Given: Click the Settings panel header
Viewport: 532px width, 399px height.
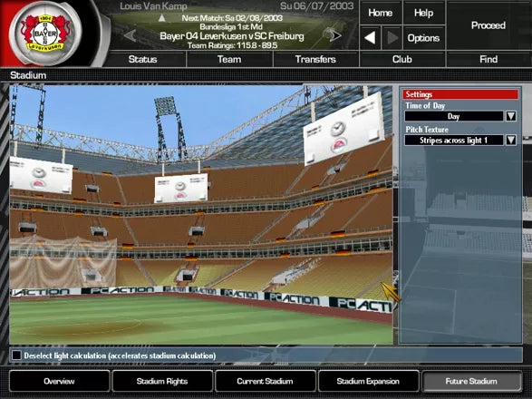Looking at the screenshot, I should pyautogui.click(x=460, y=94).
